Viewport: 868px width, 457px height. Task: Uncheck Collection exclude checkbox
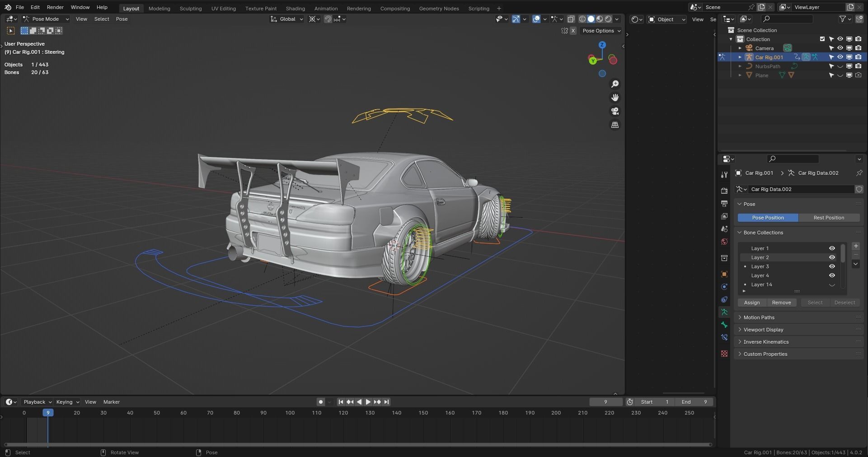click(822, 39)
